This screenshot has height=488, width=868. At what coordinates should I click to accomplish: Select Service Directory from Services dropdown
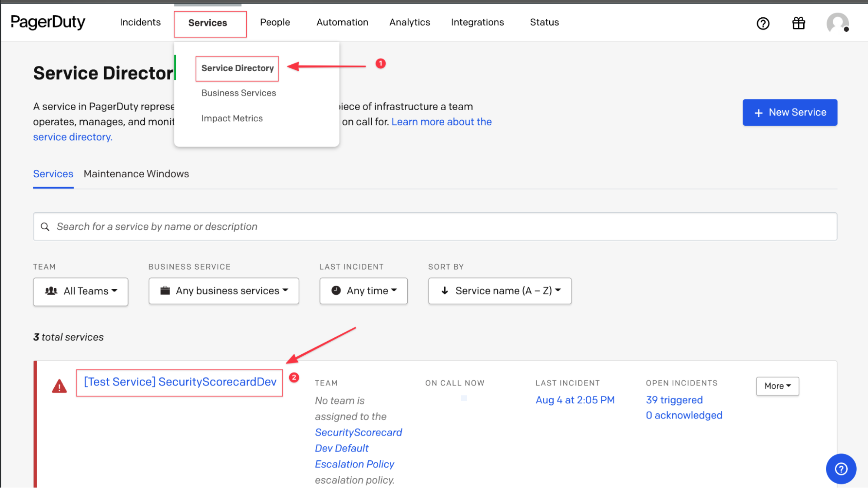coord(237,68)
